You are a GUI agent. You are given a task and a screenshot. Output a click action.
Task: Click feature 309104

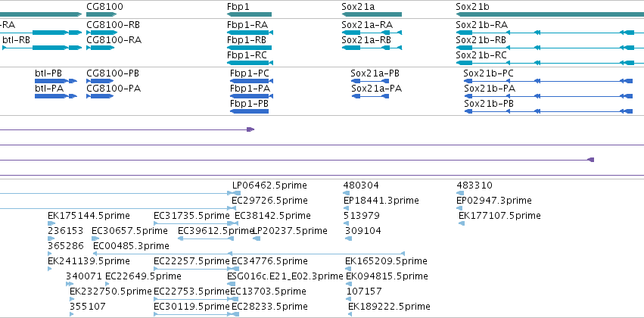363,232
